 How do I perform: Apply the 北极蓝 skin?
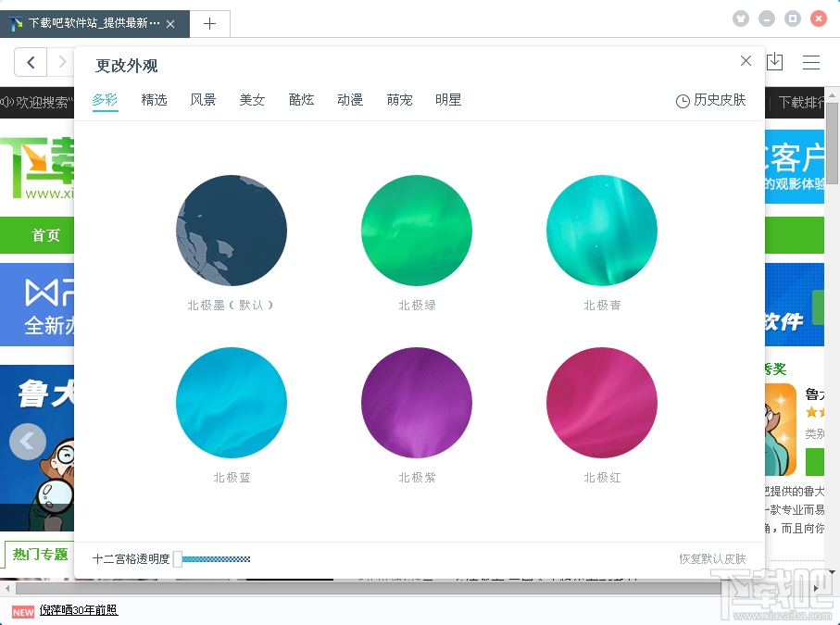pos(231,403)
